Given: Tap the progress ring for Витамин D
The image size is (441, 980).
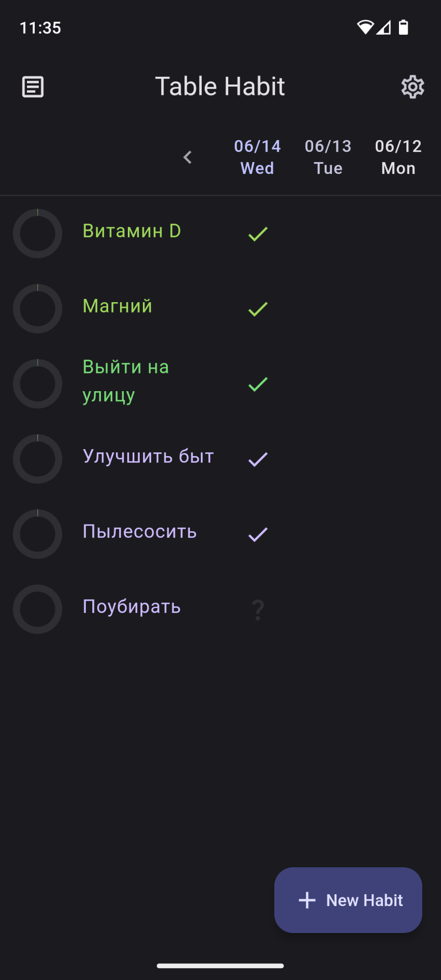Looking at the screenshot, I should click(x=37, y=234).
